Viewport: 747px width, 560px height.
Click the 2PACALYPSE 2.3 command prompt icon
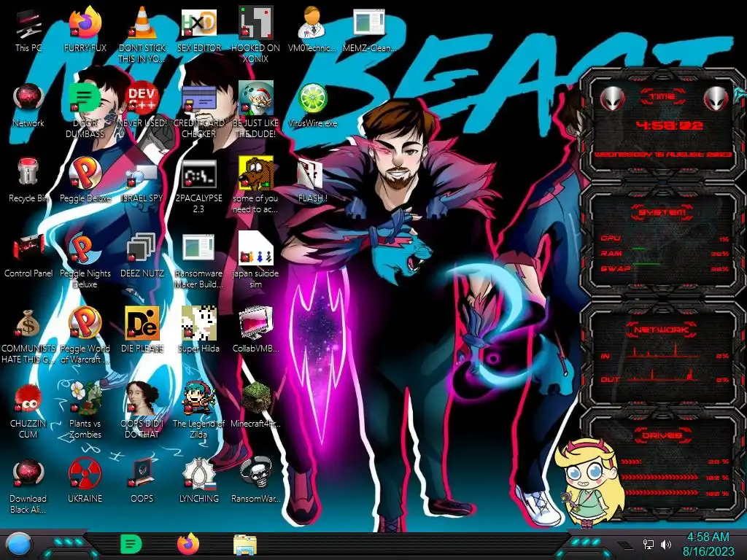click(x=198, y=174)
